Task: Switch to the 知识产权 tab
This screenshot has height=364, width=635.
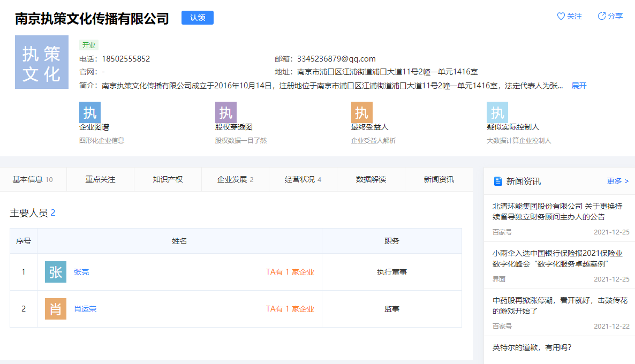Action: coord(168,179)
